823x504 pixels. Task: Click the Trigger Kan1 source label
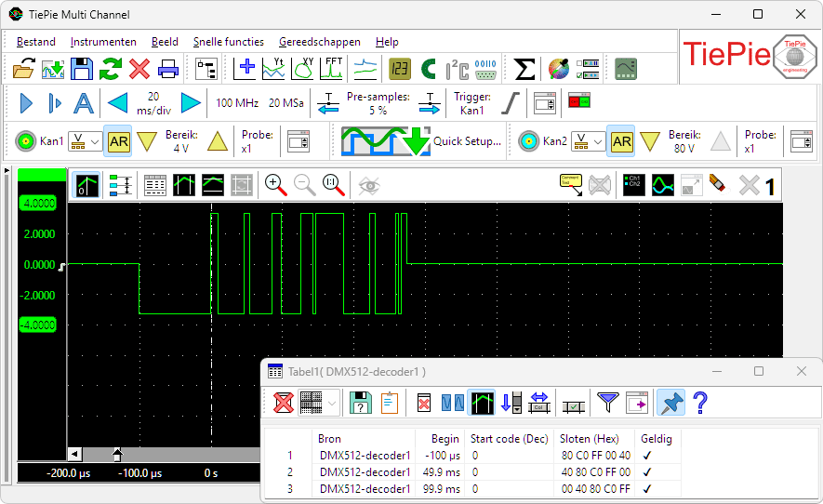471,103
